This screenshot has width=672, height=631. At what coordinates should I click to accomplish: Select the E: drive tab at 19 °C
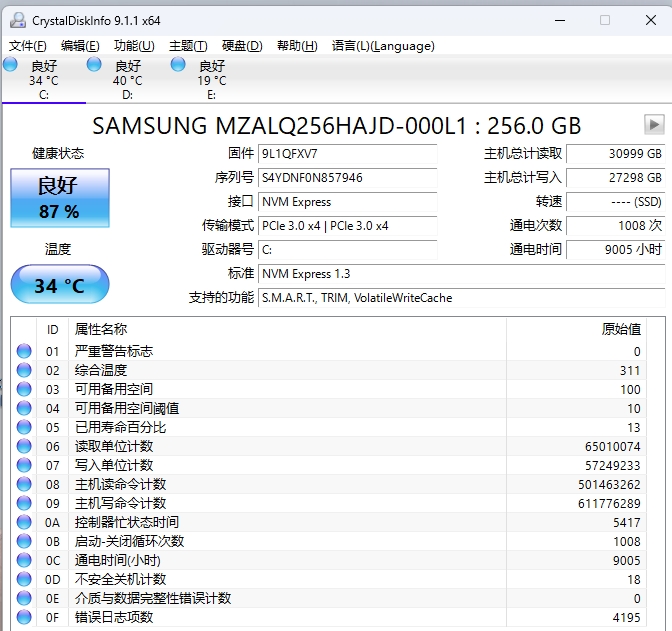click(212, 80)
